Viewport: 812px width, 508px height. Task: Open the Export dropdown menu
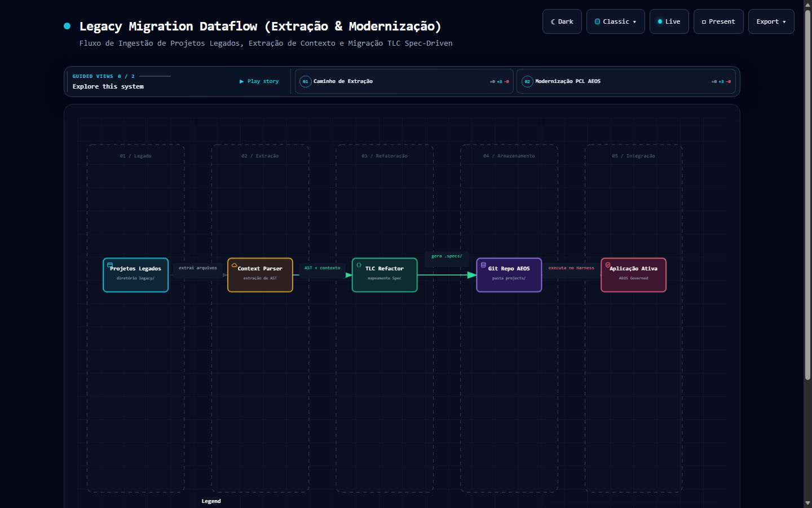click(x=771, y=21)
